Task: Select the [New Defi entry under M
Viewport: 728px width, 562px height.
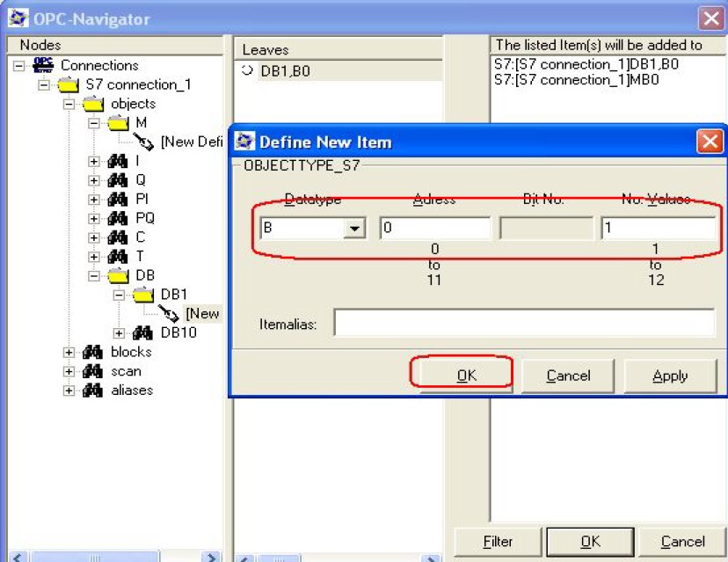Action: (192, 142)
